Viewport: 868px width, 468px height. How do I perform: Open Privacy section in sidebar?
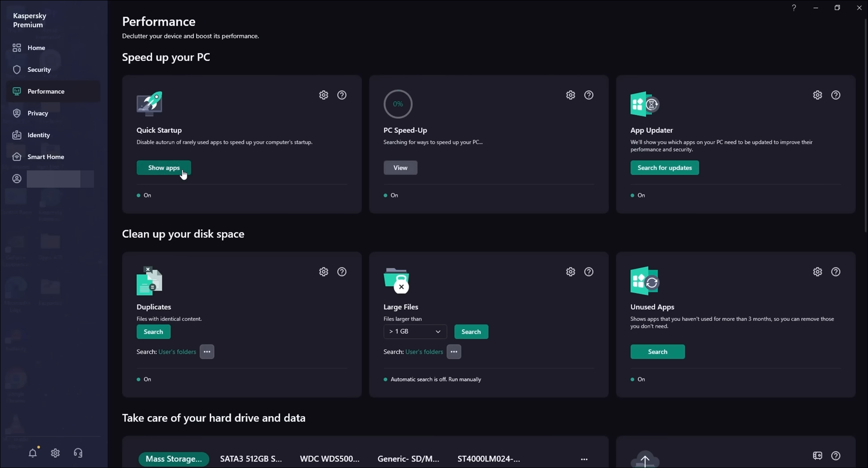coord(38,113)
